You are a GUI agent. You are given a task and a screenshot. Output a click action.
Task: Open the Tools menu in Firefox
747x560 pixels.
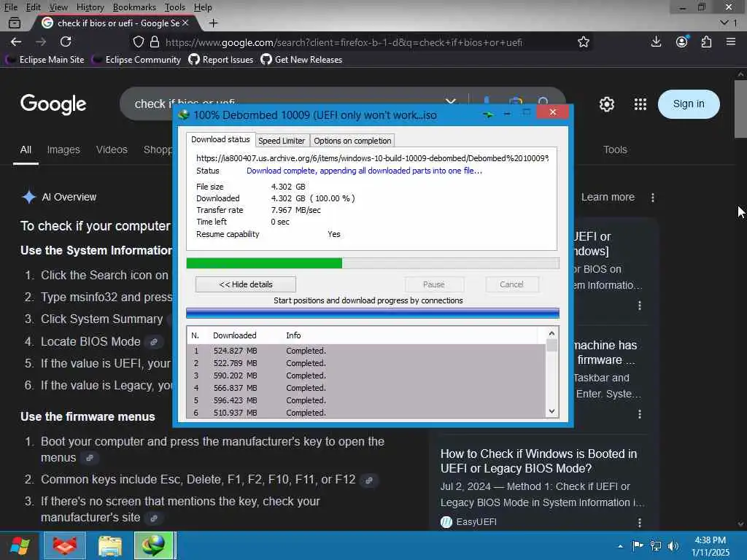point(175,7)
